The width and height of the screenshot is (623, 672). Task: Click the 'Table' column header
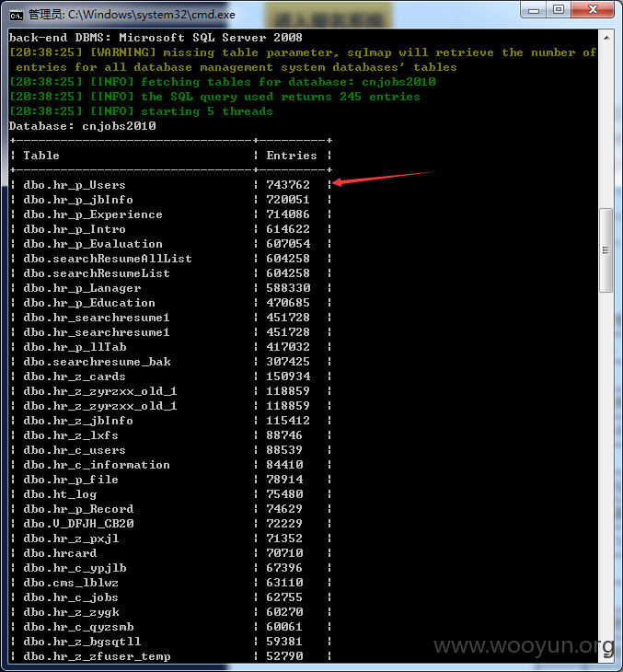pyautogui.click(x=41, y=156)
